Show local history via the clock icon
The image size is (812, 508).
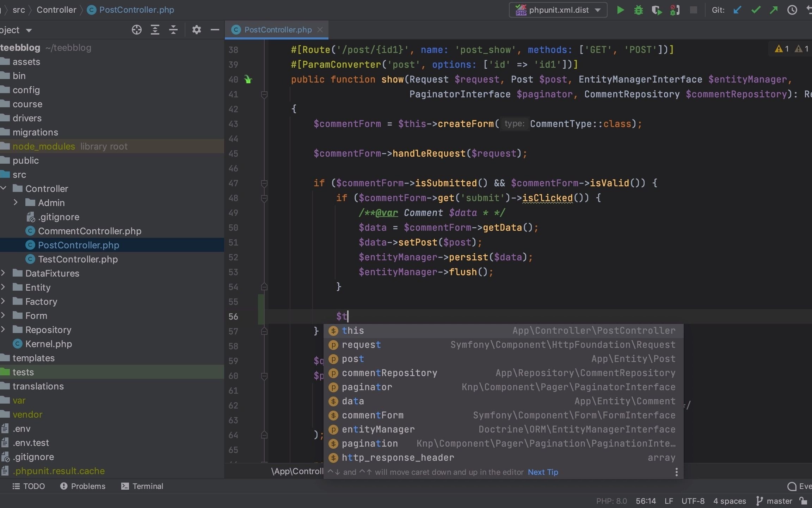point(792,10)
